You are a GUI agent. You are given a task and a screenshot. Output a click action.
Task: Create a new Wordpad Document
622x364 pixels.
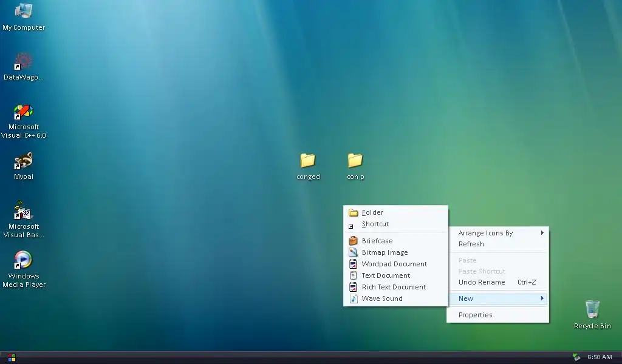395,264
